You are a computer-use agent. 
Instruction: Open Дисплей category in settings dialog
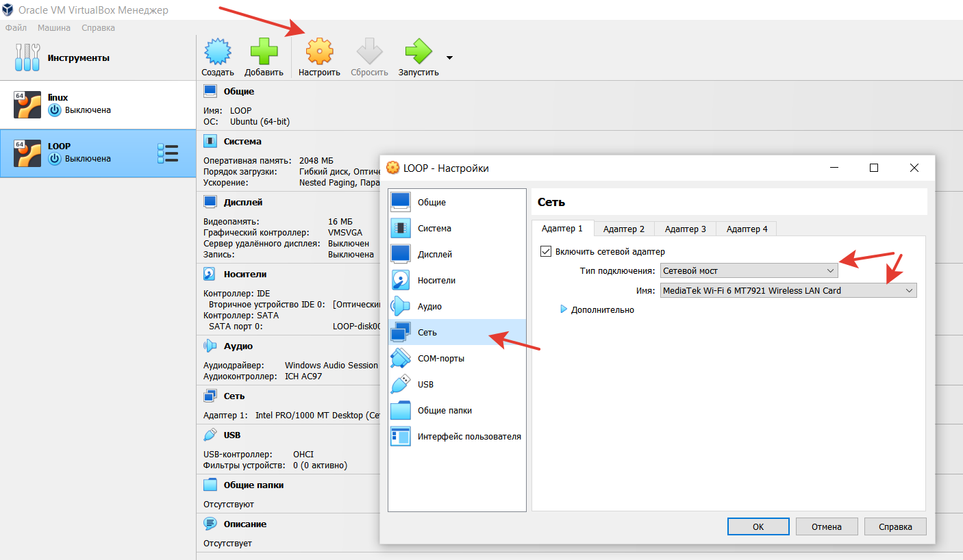coord(457,254)
